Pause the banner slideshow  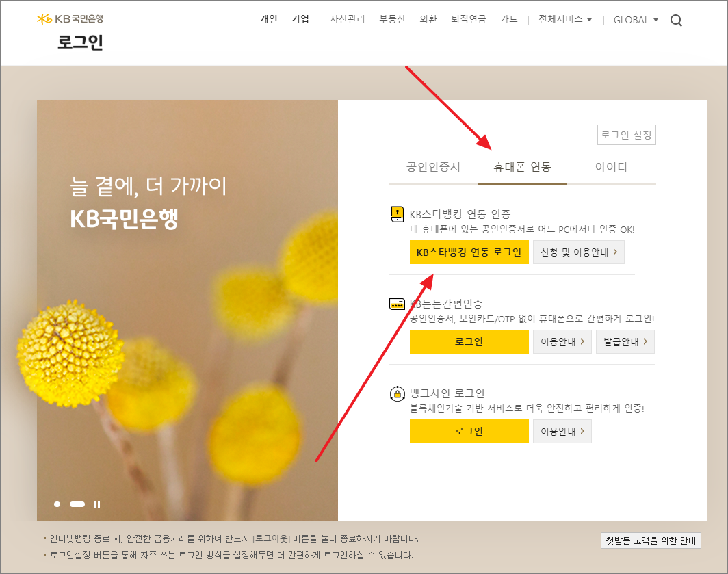tap(96, 504)
